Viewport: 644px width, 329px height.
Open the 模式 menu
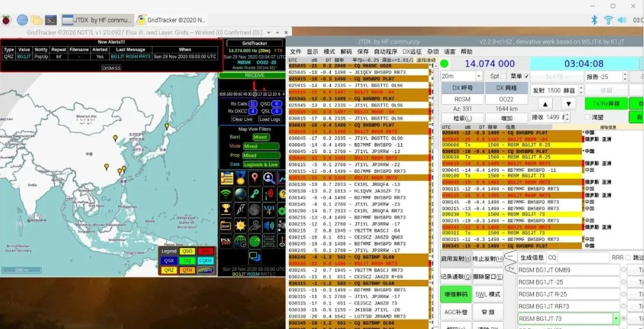[329, 52]
